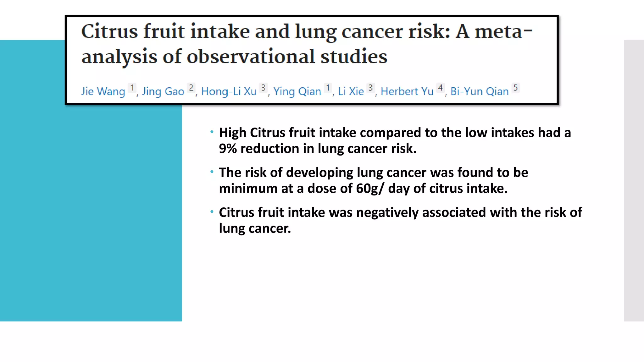Open affiliation superscript 3 after Hong-Li Xu
Screen dimensions: 644x362
(x=263, y=88)
